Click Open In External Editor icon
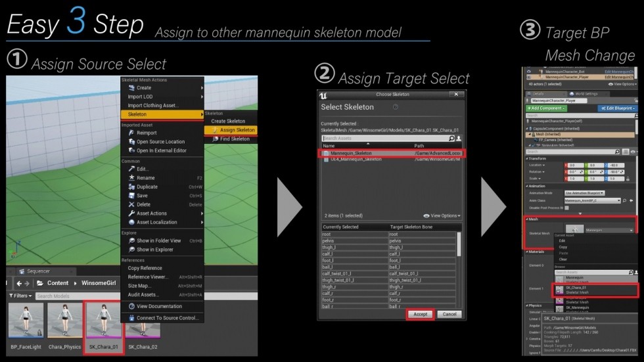The image size is (644, 362). [x=131, y=150]
